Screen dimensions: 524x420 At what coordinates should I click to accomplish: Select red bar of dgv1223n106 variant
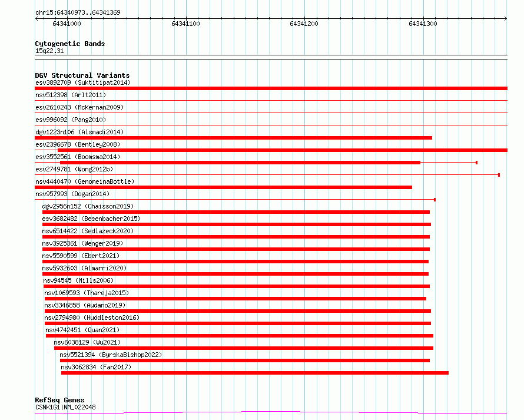[233, 138]
